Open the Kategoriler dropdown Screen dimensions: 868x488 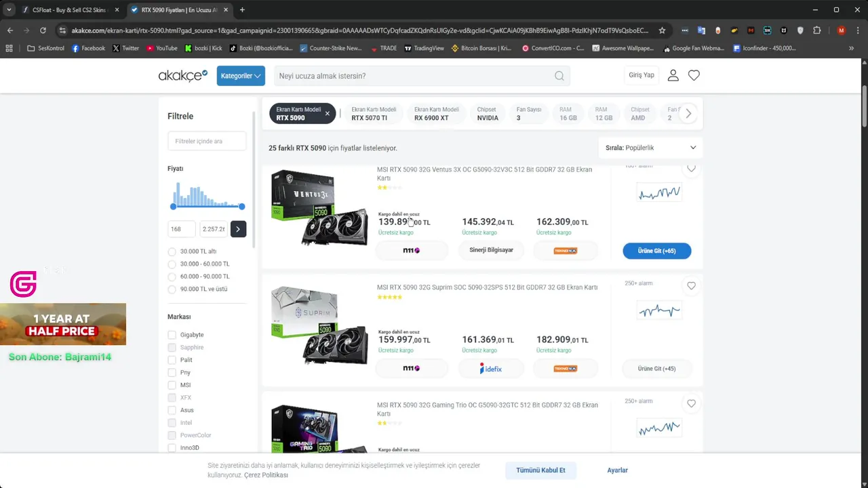[x=241, y=76]
